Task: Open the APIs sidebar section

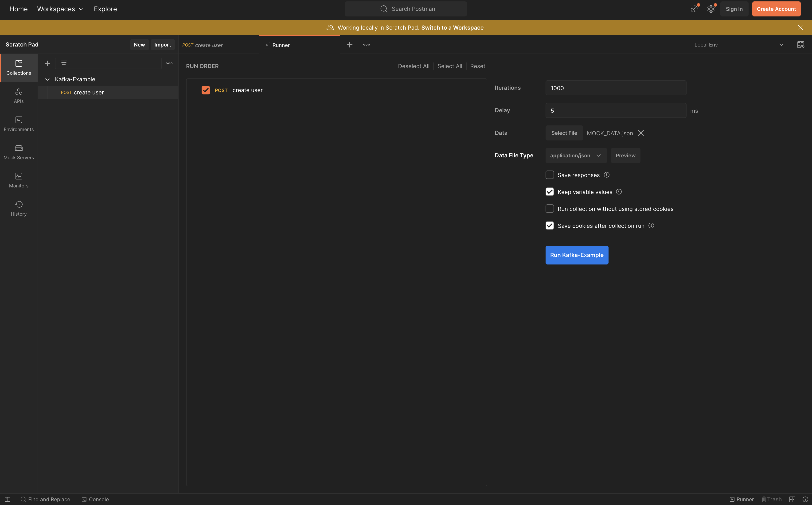Action: click(19, 96)
